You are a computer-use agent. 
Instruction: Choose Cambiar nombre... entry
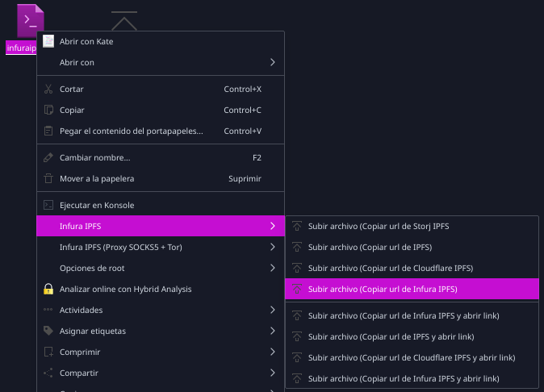(161, 158)
